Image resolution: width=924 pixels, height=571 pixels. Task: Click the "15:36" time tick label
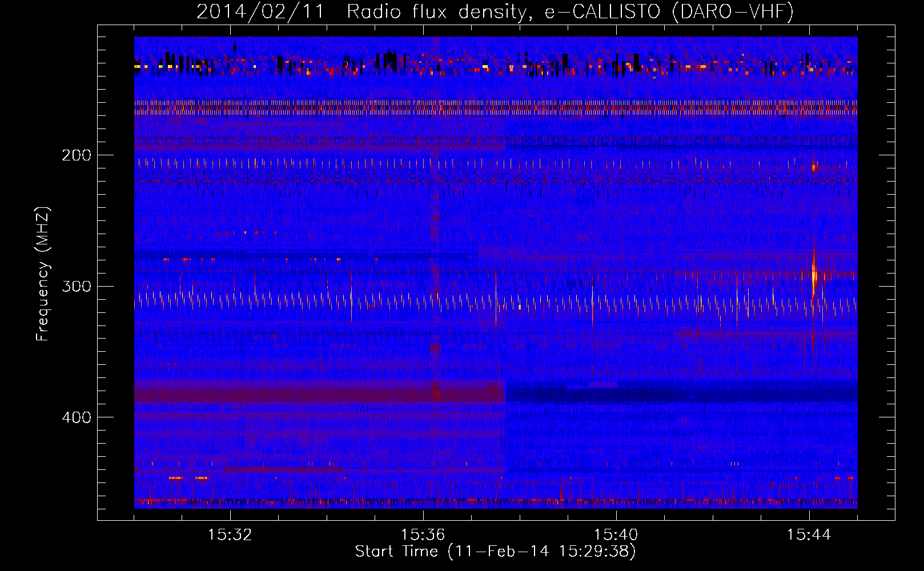(x=423, y=535)
